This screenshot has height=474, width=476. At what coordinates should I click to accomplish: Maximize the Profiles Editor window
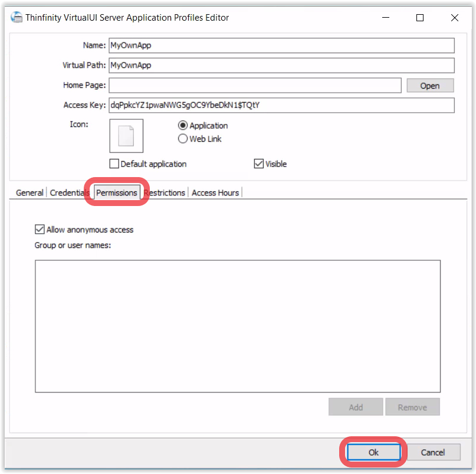click(420, 18)
